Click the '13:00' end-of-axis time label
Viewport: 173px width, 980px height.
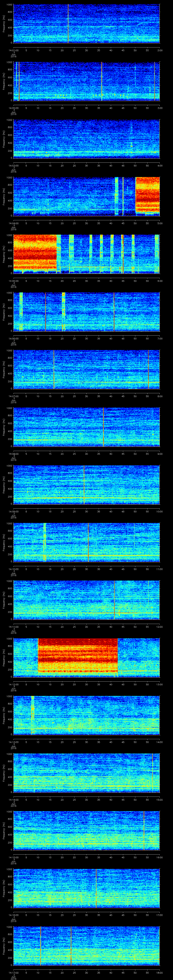coord(160,684)
